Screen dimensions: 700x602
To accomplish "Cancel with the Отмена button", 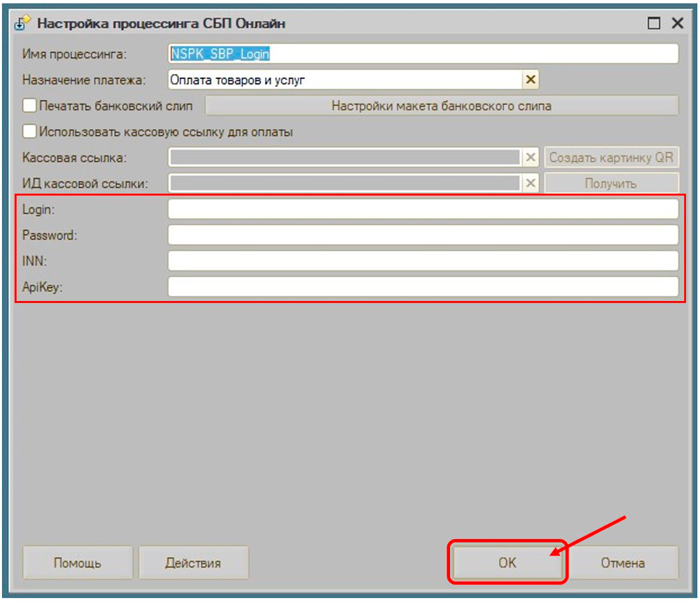I will pyautogui.click(x=622, y=563).
